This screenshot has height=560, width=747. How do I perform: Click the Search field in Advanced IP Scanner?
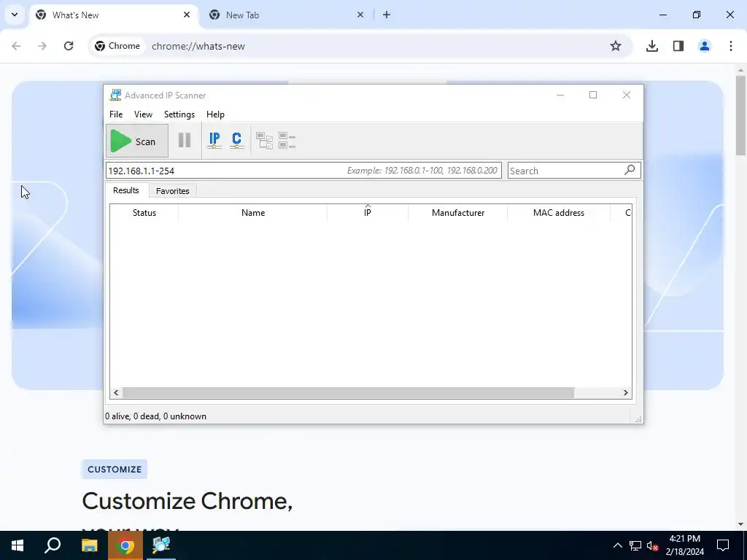574,171
